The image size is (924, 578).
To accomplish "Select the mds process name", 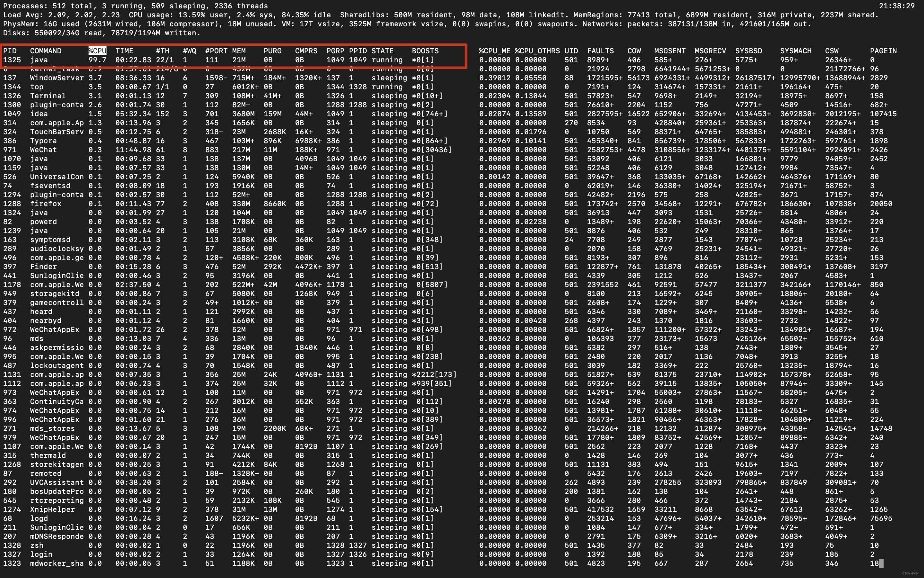I will [37, 339].
